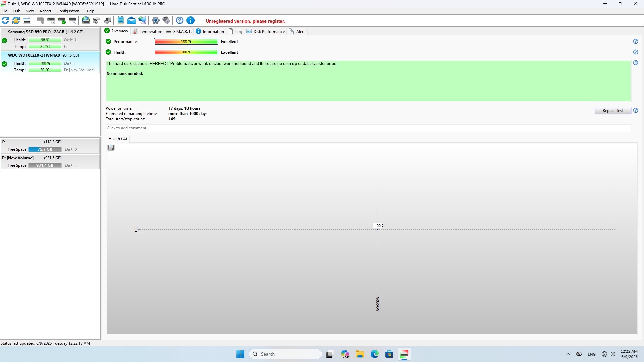Click the WDC 30 °C temperature bar
Viewport: 644px width, 362px height.
45,70
